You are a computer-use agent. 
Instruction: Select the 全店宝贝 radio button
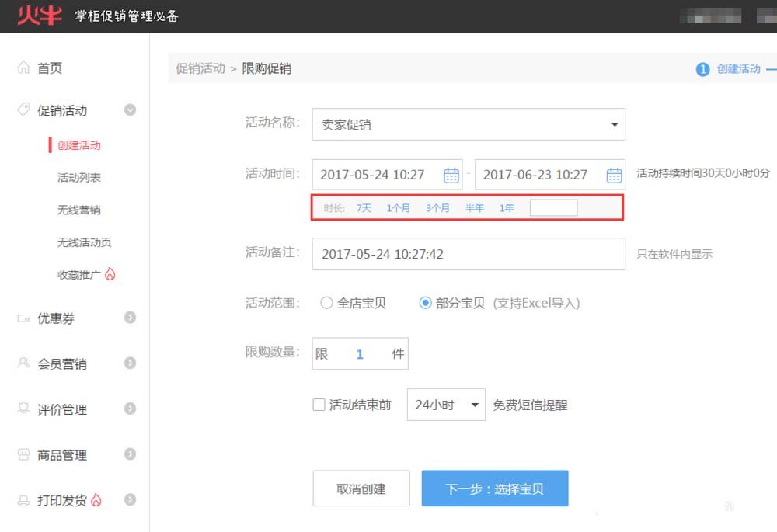click(326, 304)
